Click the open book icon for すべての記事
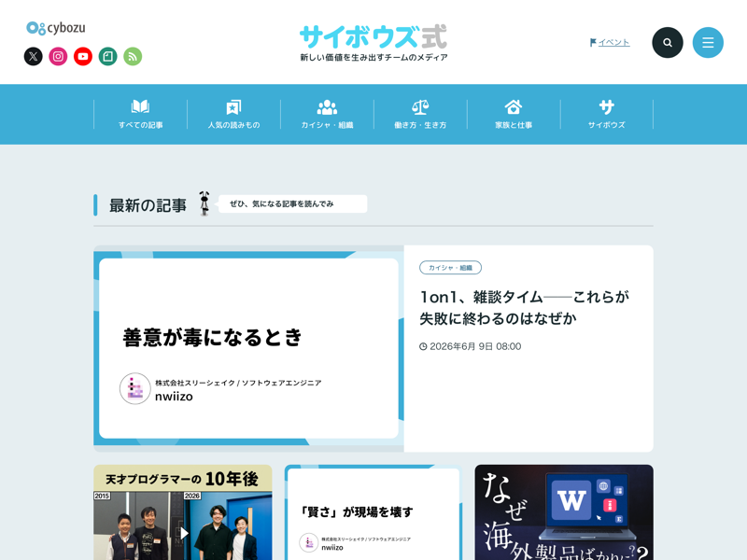Viewport: 747px width, 560px height. pos(141,106)
